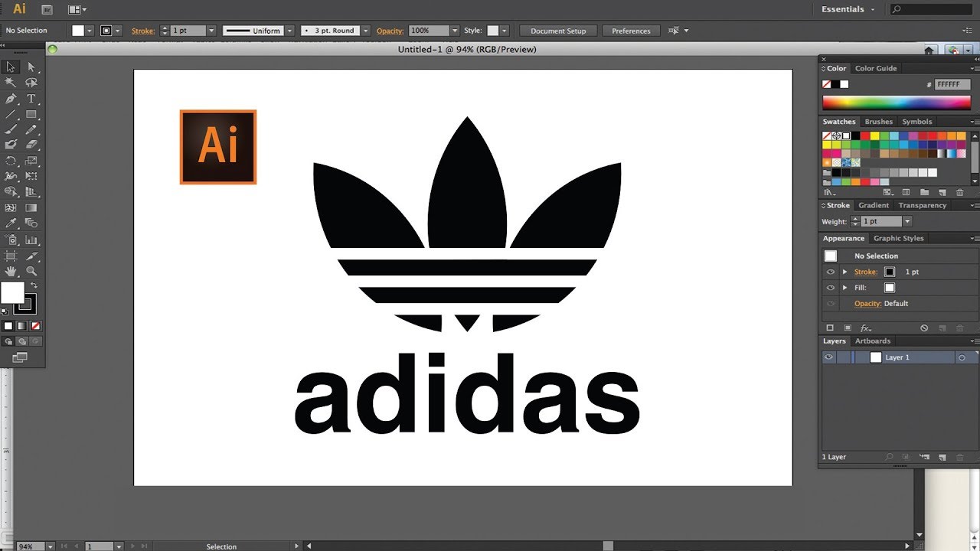Select the Symbol Sprayer tool
980x551 pixels.
click(11, 240)
